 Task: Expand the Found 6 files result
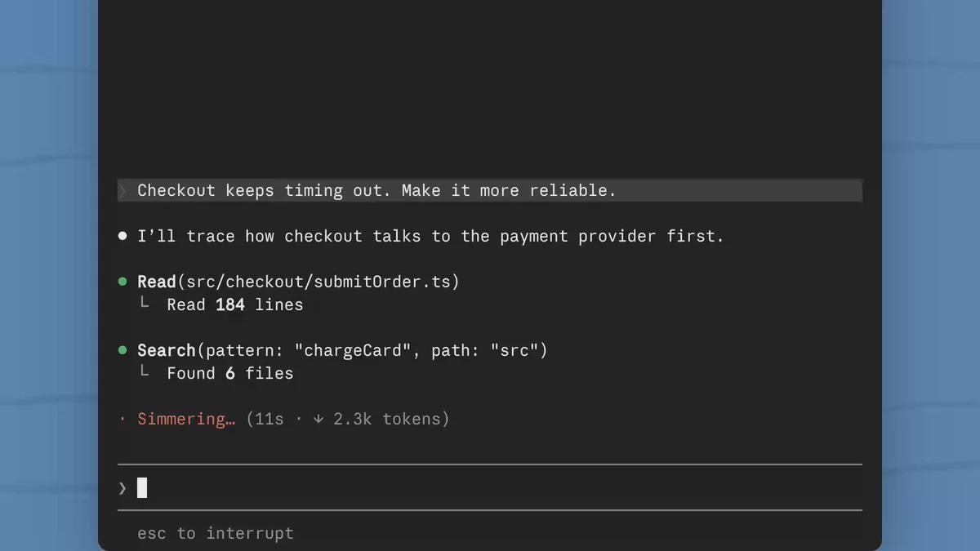230,373
